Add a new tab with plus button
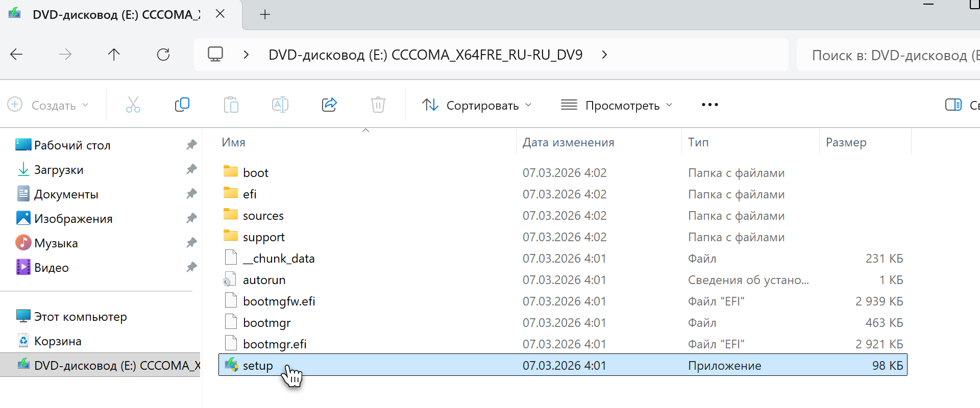The height and width of the screenshot is (408, 980). click(264, 14)
